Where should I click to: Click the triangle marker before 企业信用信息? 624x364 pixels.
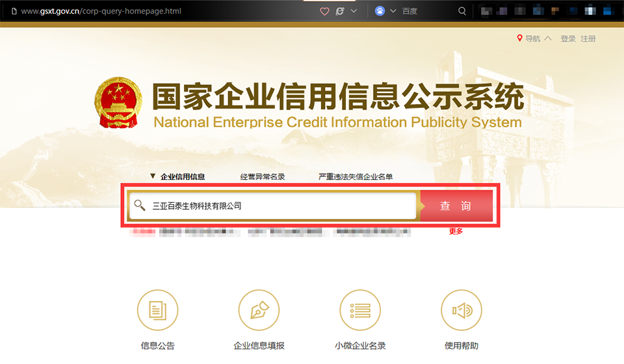click(x=153, y=176)
